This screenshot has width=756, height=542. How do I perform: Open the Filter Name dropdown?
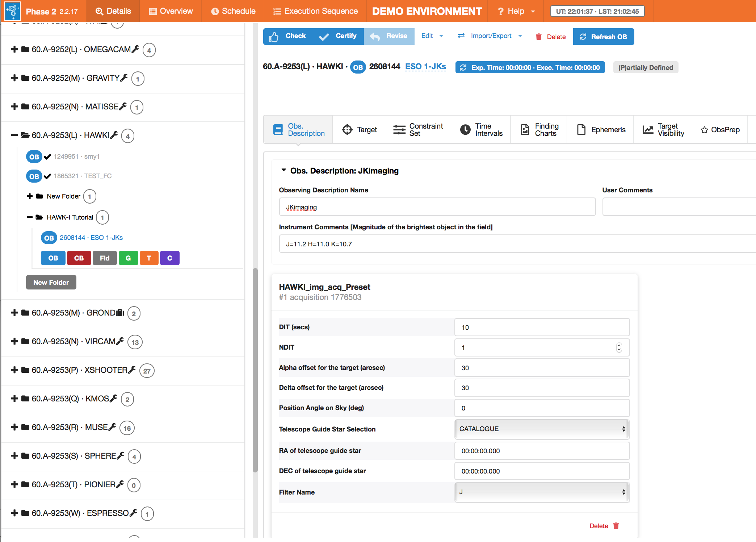(x=542, y=492)
